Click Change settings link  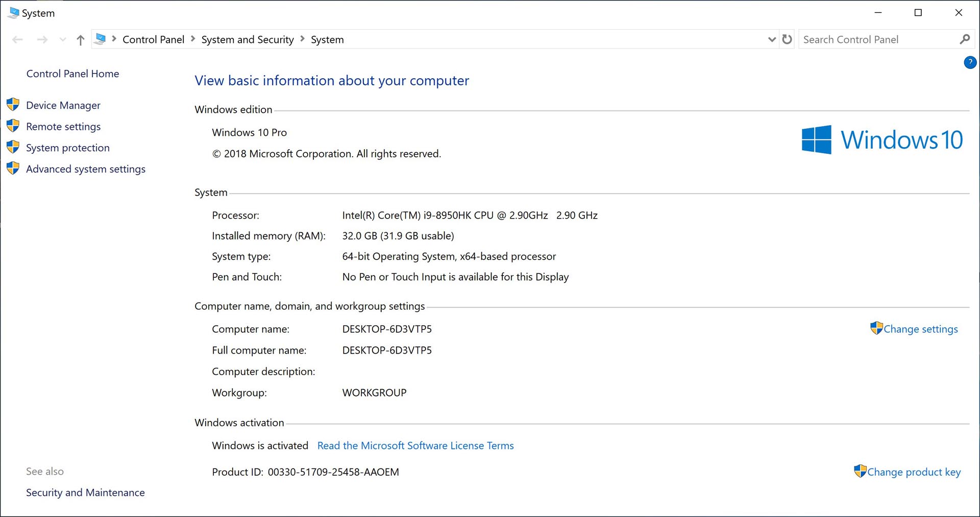click(x=921, y=329)
